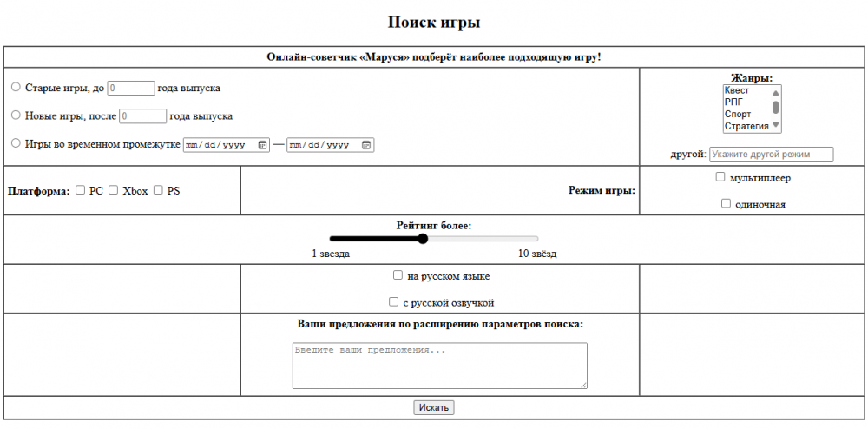Click the 'Искать' search button
868x429 pixels.
pyautogui.click(x=434, y=408)
